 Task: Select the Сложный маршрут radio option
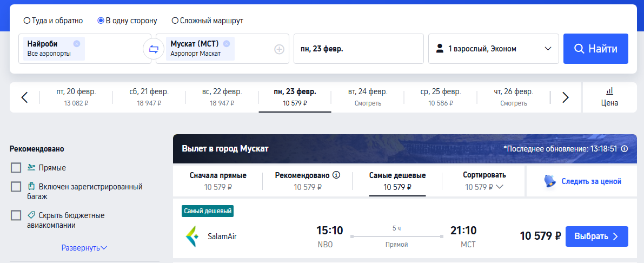coord(175,21)
